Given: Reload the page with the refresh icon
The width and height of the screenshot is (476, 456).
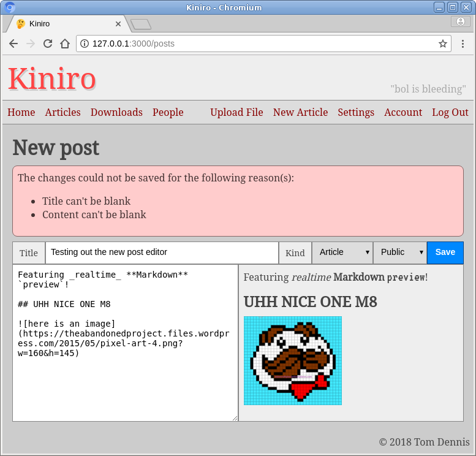Looking at the screenshot, I should (48, 44).
